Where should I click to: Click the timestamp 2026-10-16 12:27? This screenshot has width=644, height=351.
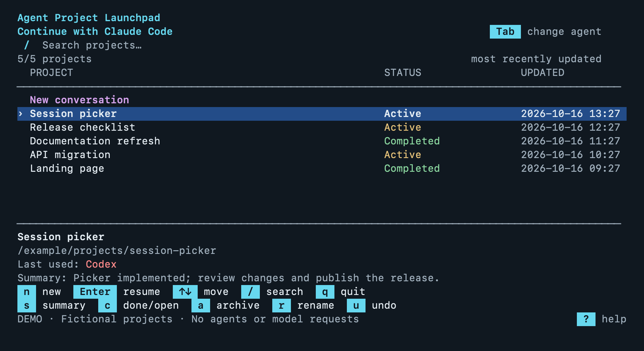(571, 127)
